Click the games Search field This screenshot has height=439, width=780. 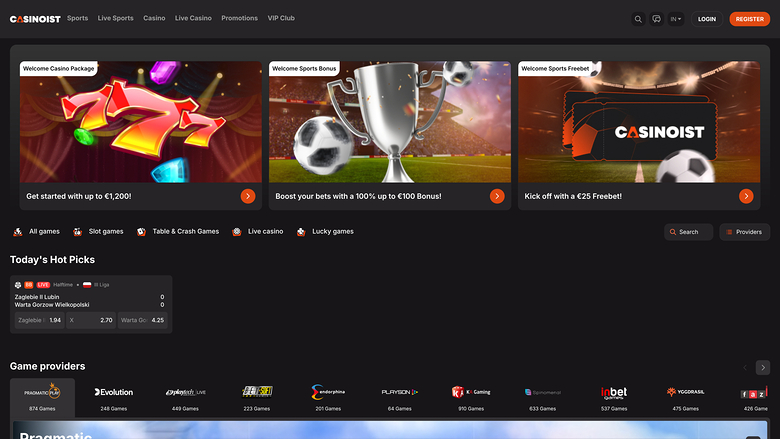(x=689, y=232)
